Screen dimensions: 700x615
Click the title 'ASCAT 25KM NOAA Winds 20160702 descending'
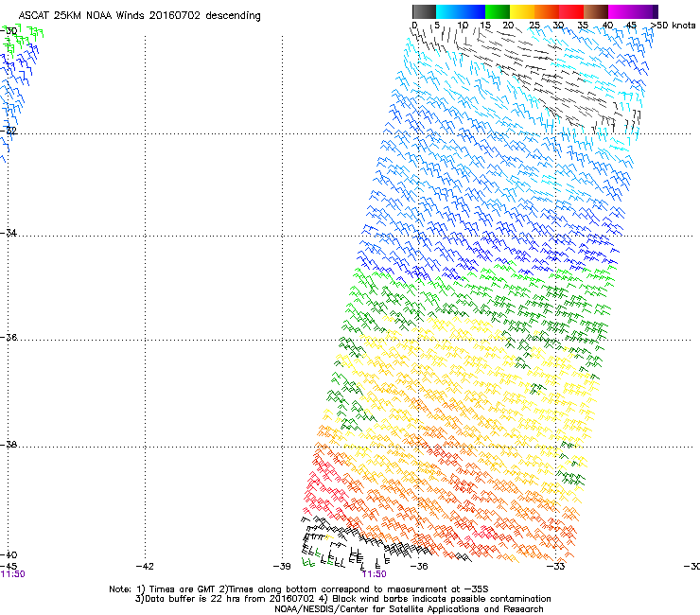tap(140, 15)
